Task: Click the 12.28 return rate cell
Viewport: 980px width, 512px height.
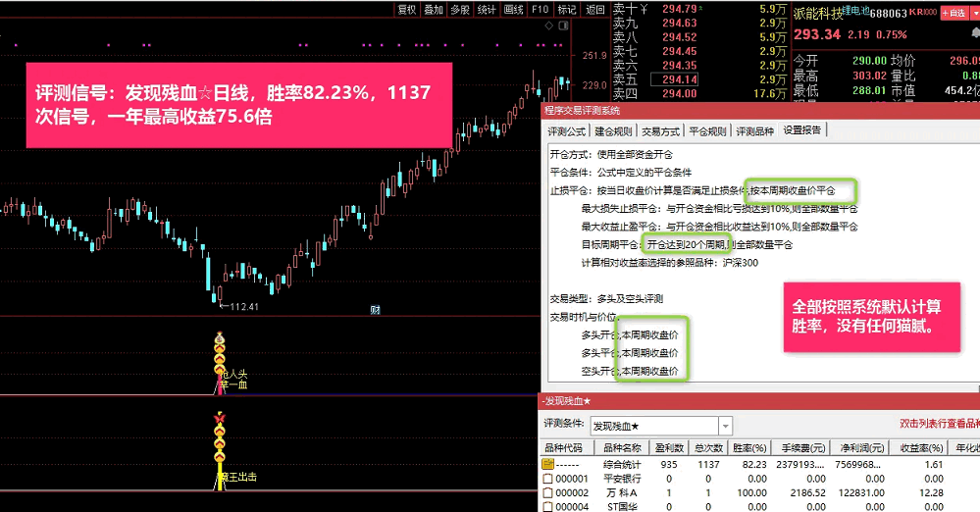Action: [x=931, y=492]
